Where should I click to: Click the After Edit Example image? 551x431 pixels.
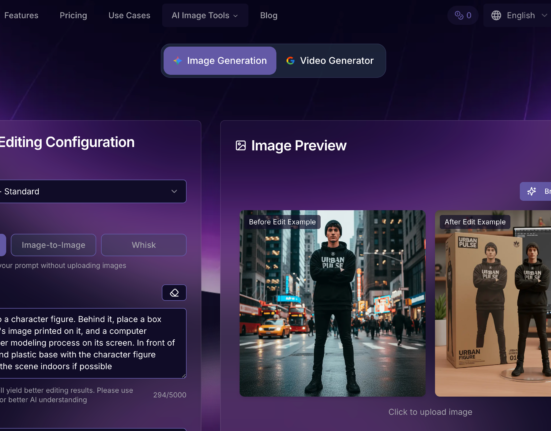click(x=493, y=303)
